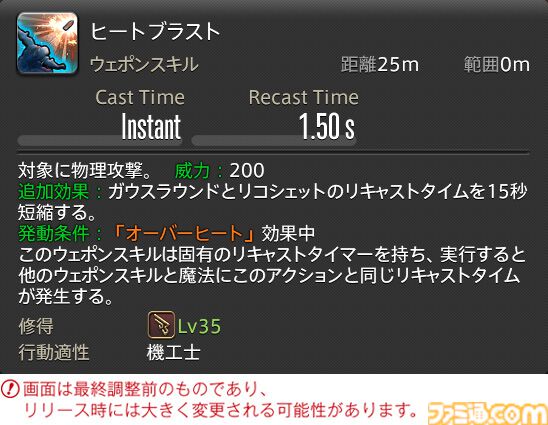Click the green 威力 potency label
Screen dimensions: 548x425
tap(192, 171)
